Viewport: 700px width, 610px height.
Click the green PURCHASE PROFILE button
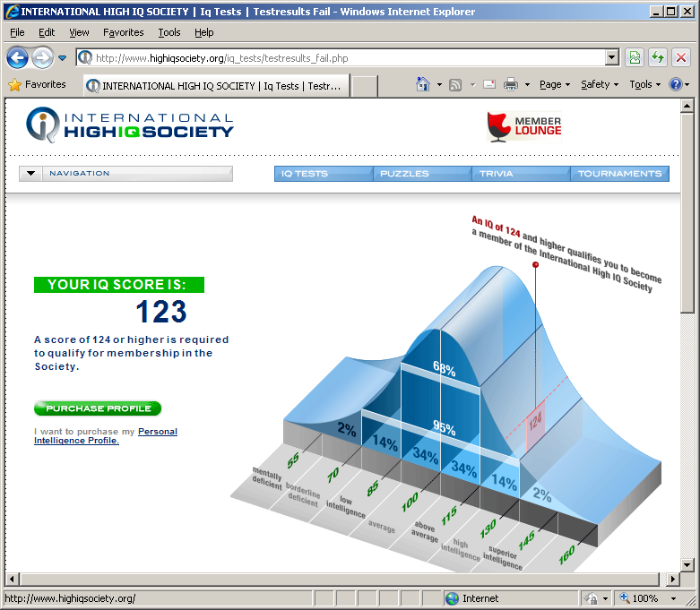[x=98, y=408]
